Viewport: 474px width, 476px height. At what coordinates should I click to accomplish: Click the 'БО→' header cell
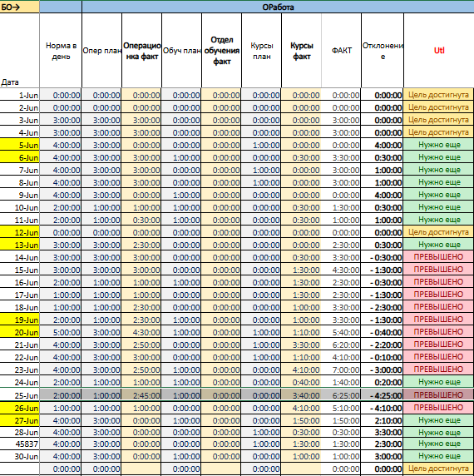(x=20, y=7)
